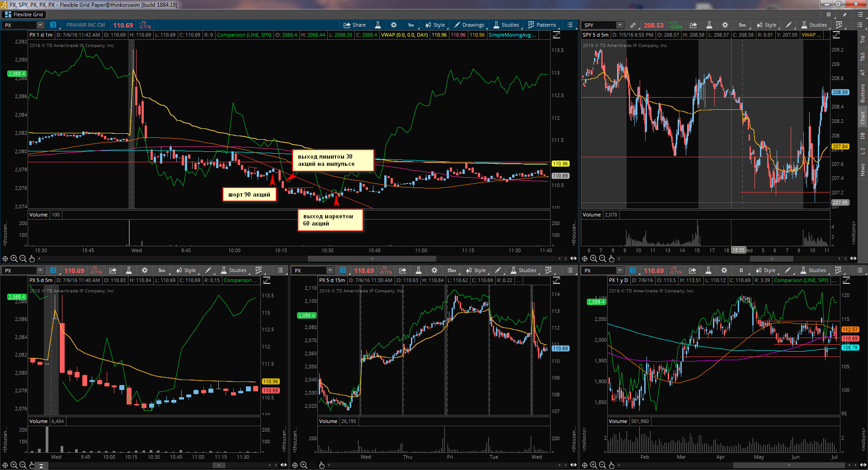Click the horizontal scrollbar under top PX chart

(372, 258)
